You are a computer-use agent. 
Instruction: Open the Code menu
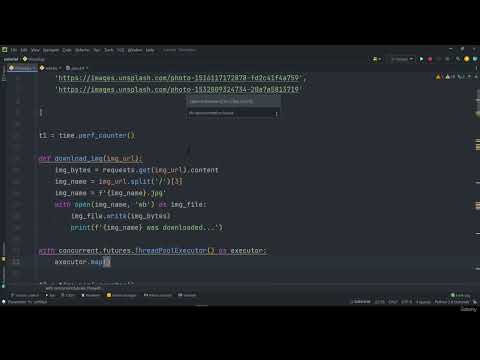[x=67, y=50]
